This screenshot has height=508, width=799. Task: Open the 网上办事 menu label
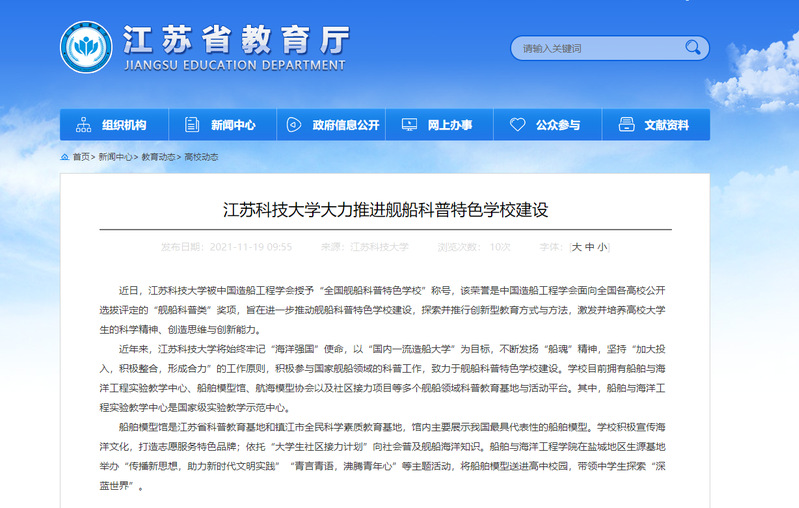pos(450,125)
